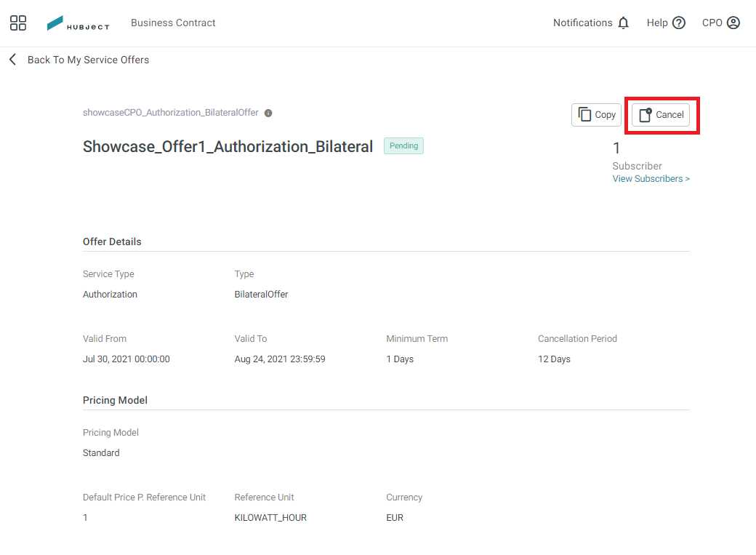Select the Authorization service type value
Viewport: 756px width, 555px height.
(110, 295)
